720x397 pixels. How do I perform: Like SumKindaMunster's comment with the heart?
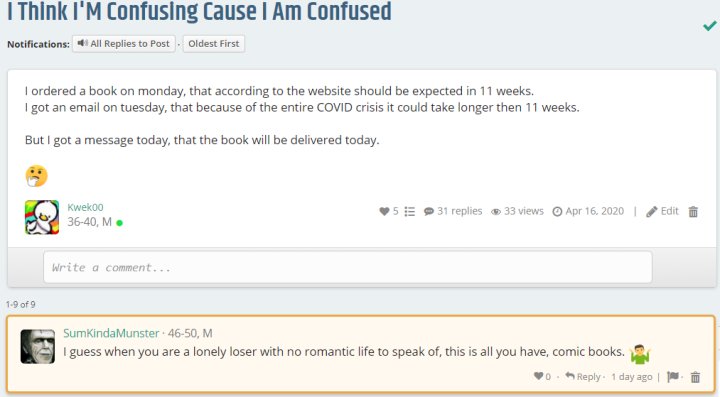pos(538,376)
